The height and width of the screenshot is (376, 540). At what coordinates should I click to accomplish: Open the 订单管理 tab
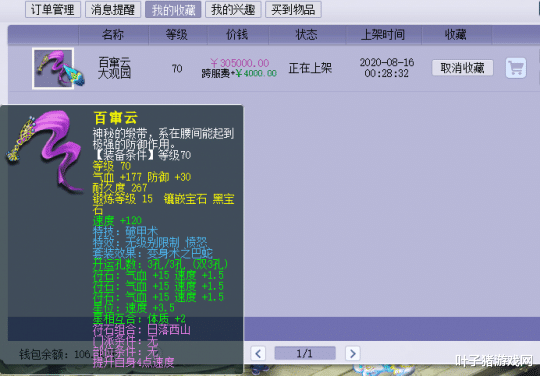53,9
